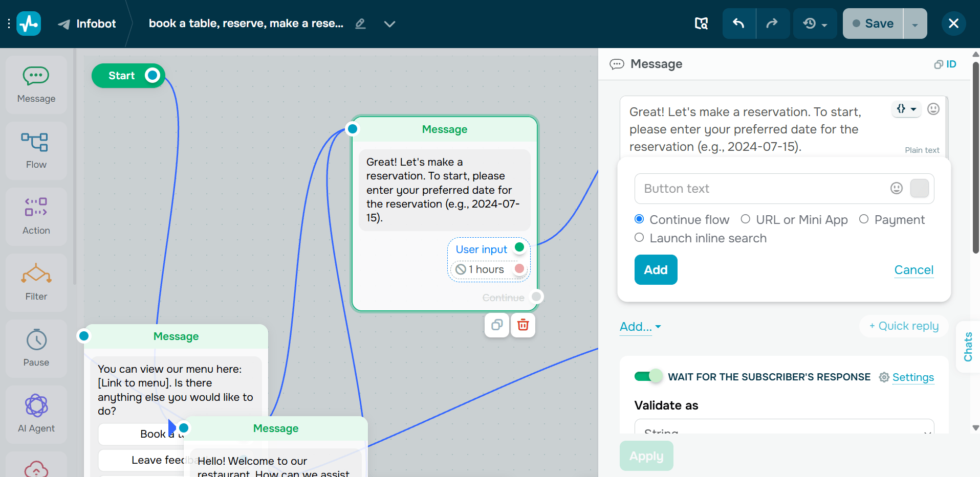Image resolution: width=980 pixels, height=477 pixels.
Task: Choose the Action element in sidebar
Action: (x=36, y=217)
